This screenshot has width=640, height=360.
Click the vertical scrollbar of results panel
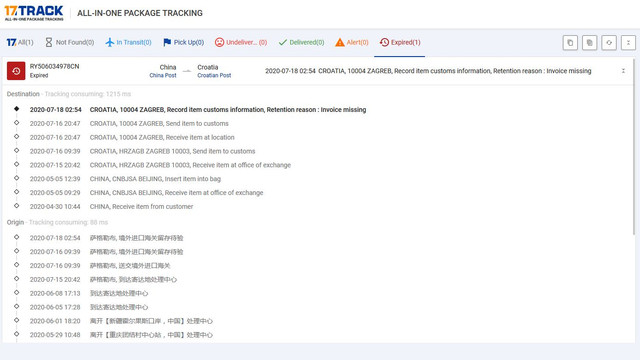(x=634, y=147)
